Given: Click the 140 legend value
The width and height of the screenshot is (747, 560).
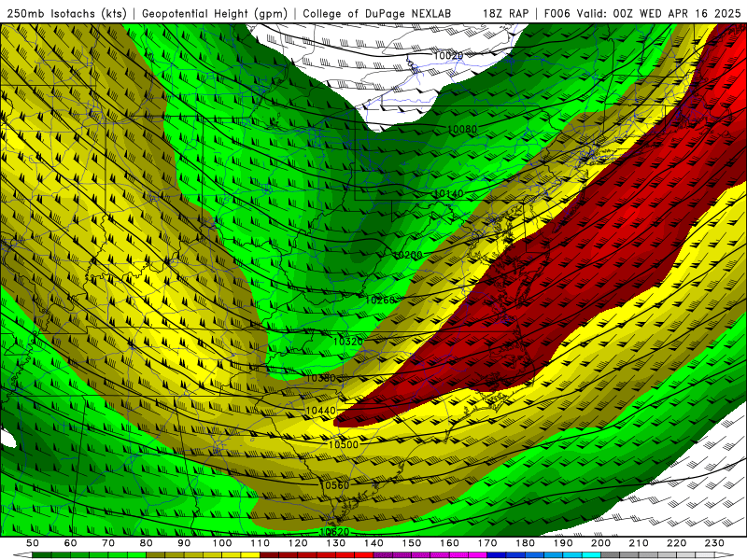Looking at the screenshot, I should pos(373,543).
